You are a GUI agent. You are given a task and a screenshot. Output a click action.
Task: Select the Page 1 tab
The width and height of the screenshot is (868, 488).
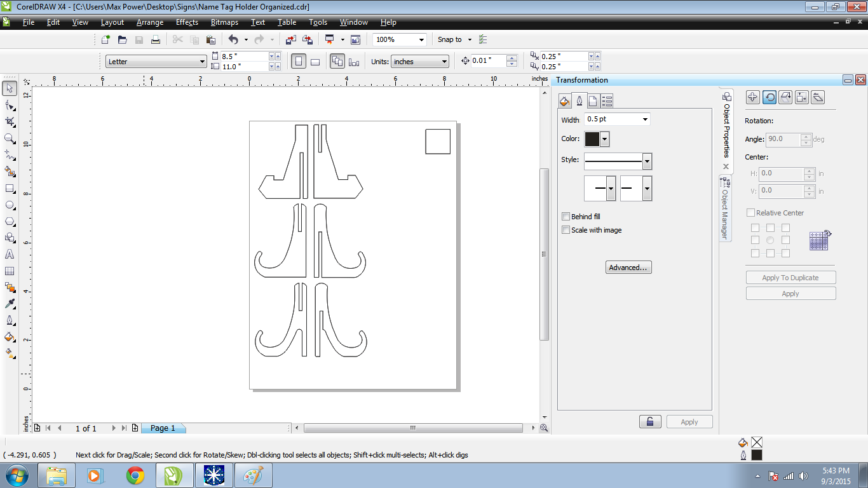[x=163, y=428]
